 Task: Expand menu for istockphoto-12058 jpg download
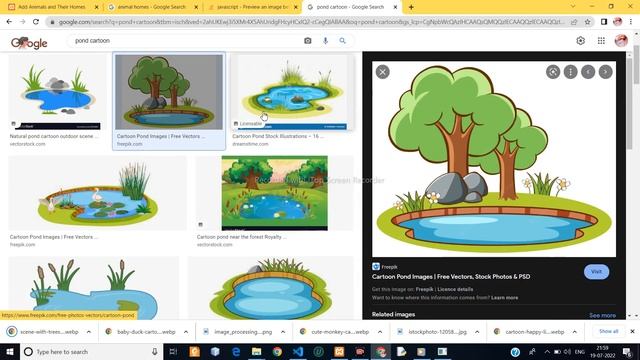(x=477, y=332)
